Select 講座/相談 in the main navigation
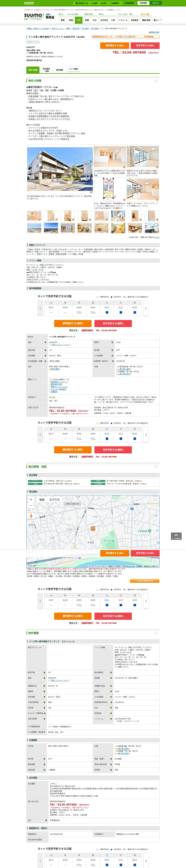 coord(146,20)
